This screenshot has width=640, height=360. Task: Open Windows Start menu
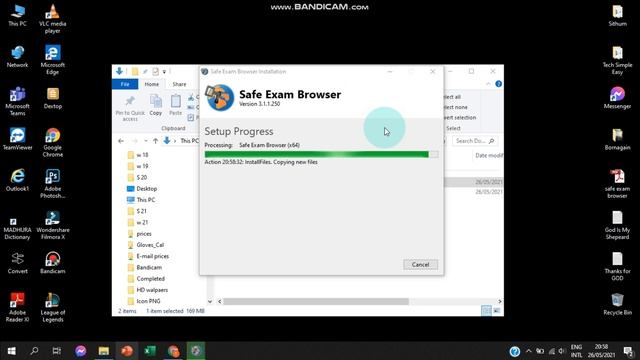coord(11,351)
